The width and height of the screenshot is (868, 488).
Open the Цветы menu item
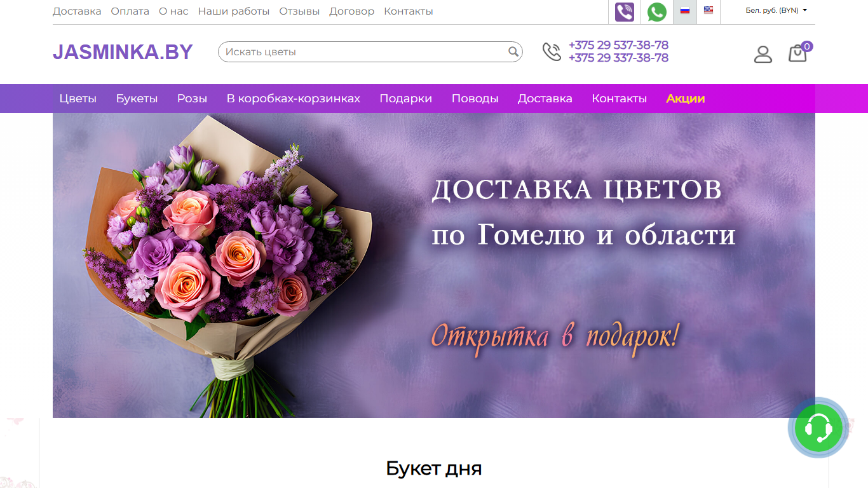click(78, 98)
